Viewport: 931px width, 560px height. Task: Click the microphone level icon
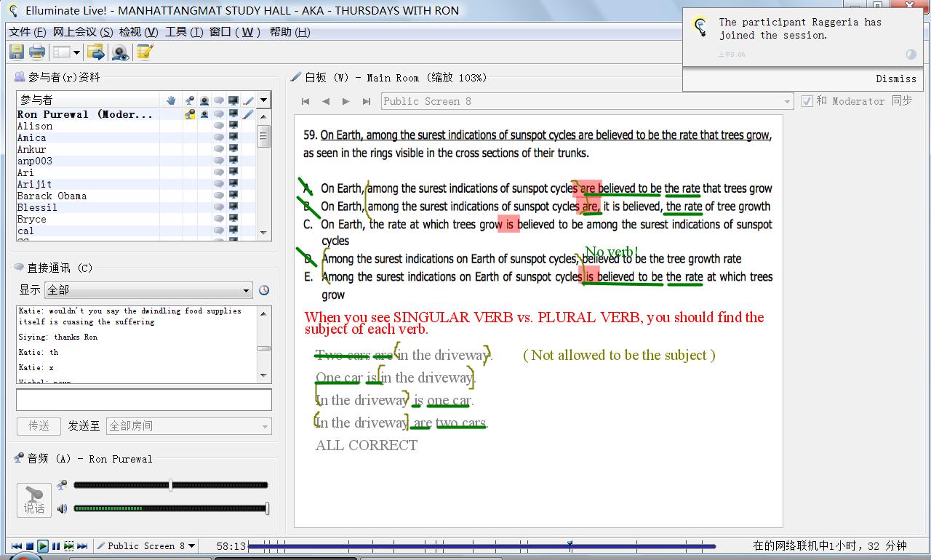tap(63, 485)
